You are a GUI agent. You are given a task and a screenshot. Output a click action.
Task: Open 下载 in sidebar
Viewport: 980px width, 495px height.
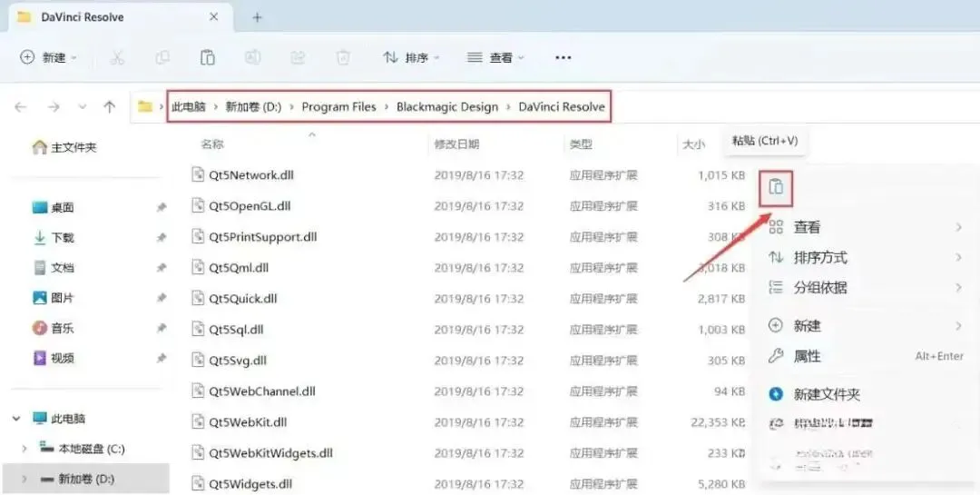tap(54, 238)
